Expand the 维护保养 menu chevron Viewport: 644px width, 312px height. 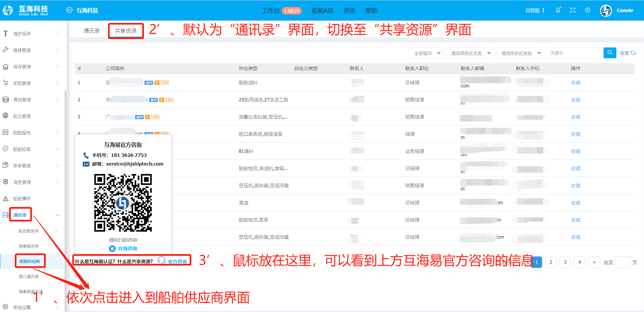58,34
